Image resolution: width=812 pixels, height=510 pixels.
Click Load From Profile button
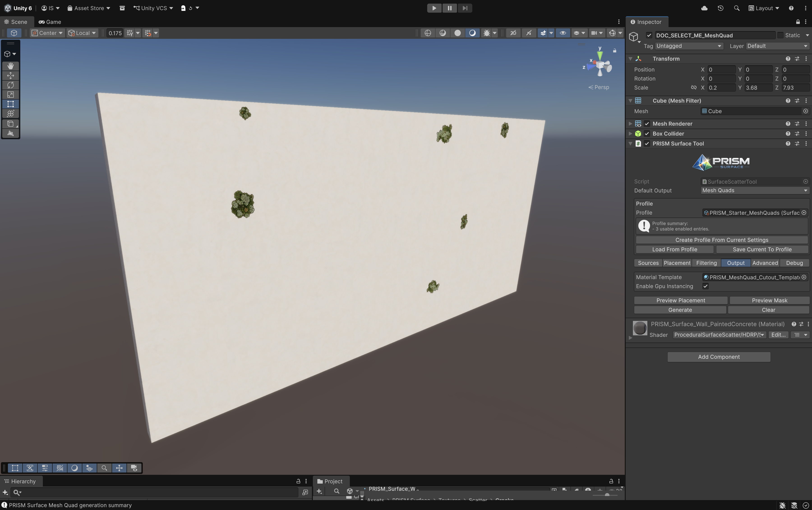click(x=674, y=250)
